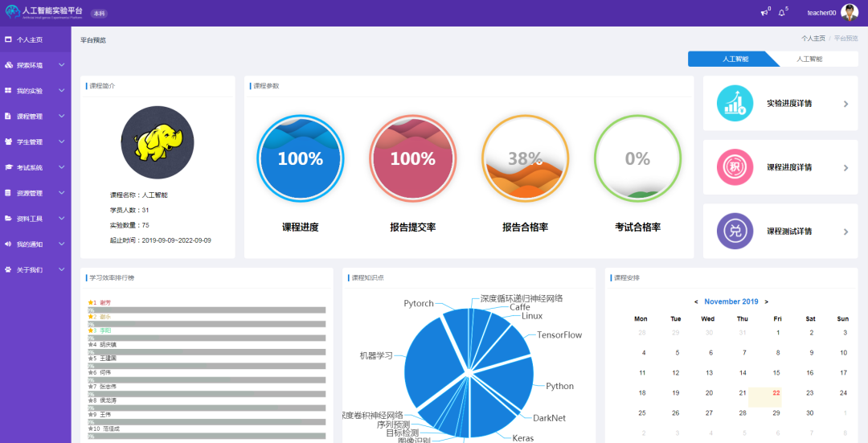868x443 pixels.
Task: Click the megaphone announcements icon in header
Action: (x=764, y=13)
